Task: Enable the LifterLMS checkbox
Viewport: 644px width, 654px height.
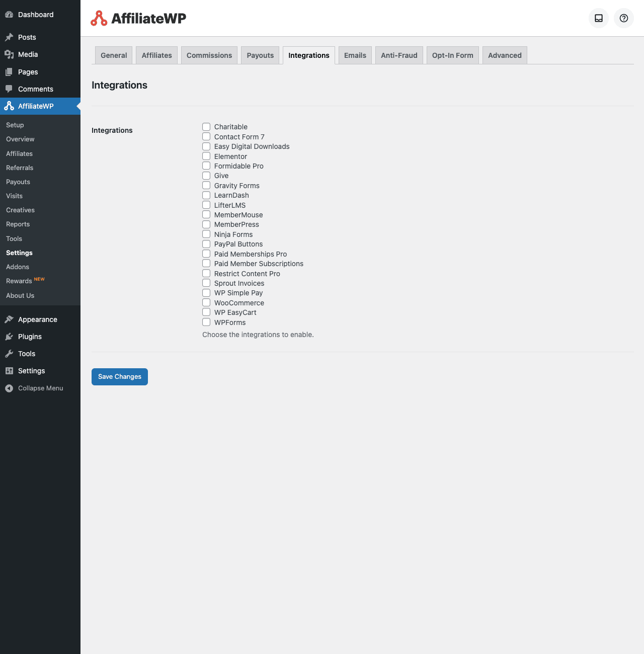Action: tap(206, 205)
